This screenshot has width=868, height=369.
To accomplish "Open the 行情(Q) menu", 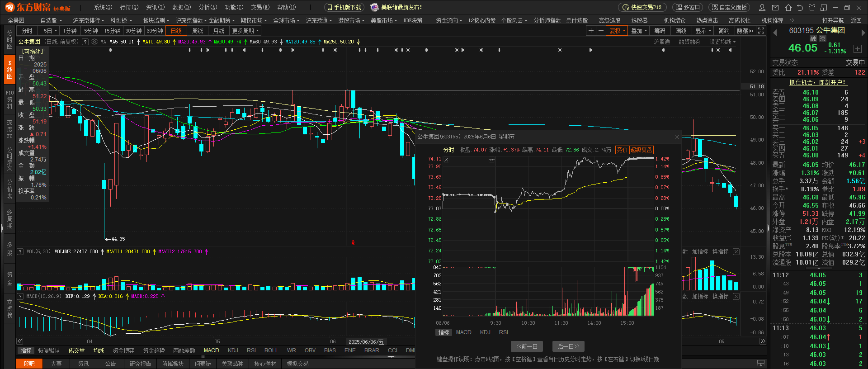I will coord(129,7).
